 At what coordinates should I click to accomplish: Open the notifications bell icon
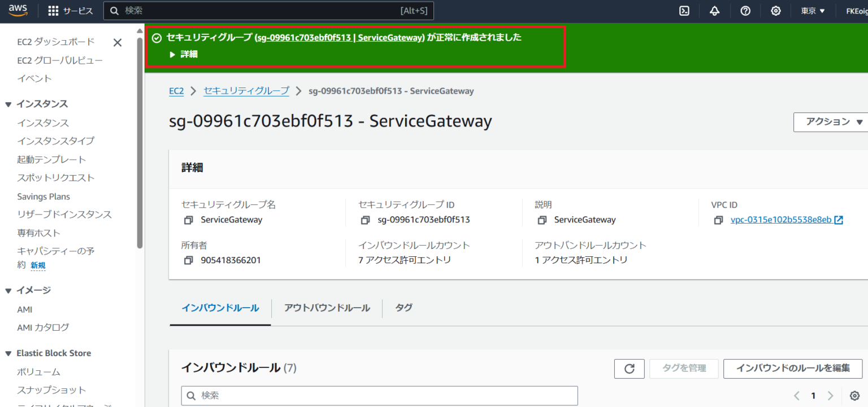[714, 11]
